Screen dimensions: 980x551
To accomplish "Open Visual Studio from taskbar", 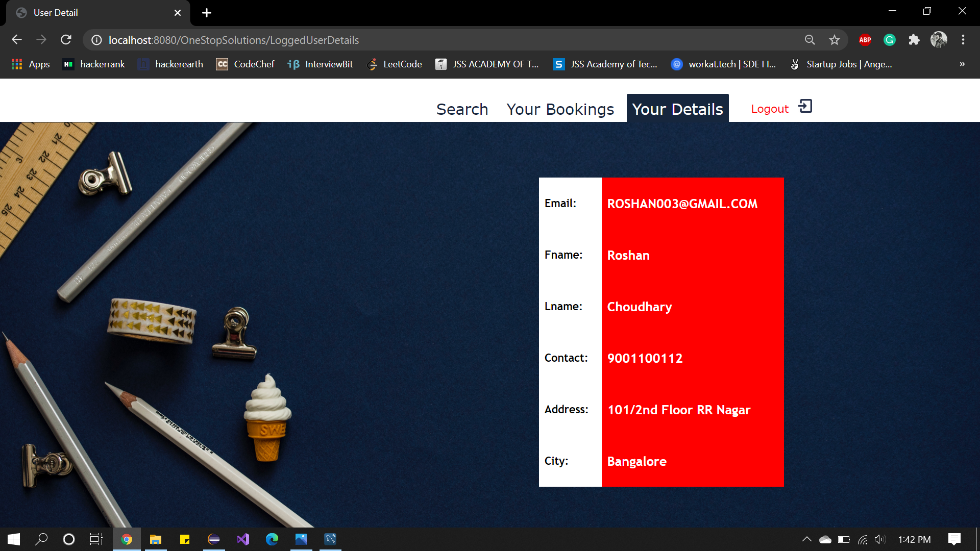I will coord(243,539).
